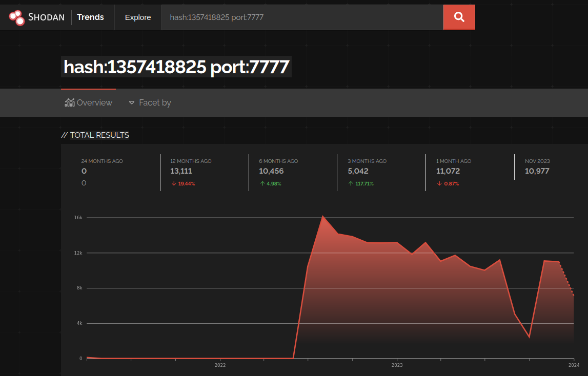588x376 pixels.
Task: Open the Explore page
Action: point(137,17)
